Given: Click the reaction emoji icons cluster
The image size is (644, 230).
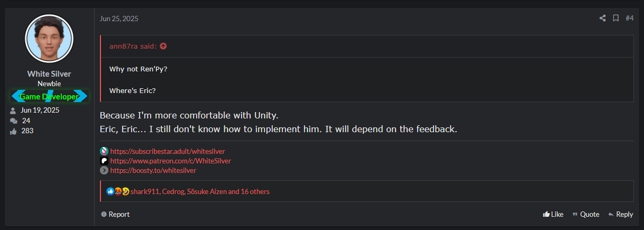Looking at the screenshot, I should pyautogui.click(x=118, y=191).
